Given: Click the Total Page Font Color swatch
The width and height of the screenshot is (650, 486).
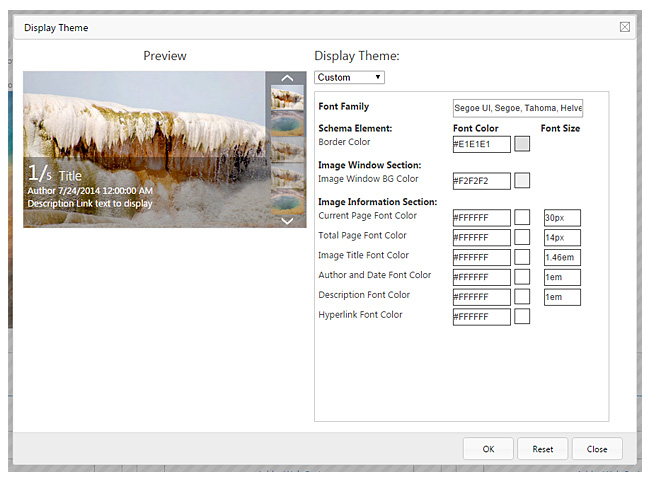Looking at the screenshot, I should coord(522,237).
